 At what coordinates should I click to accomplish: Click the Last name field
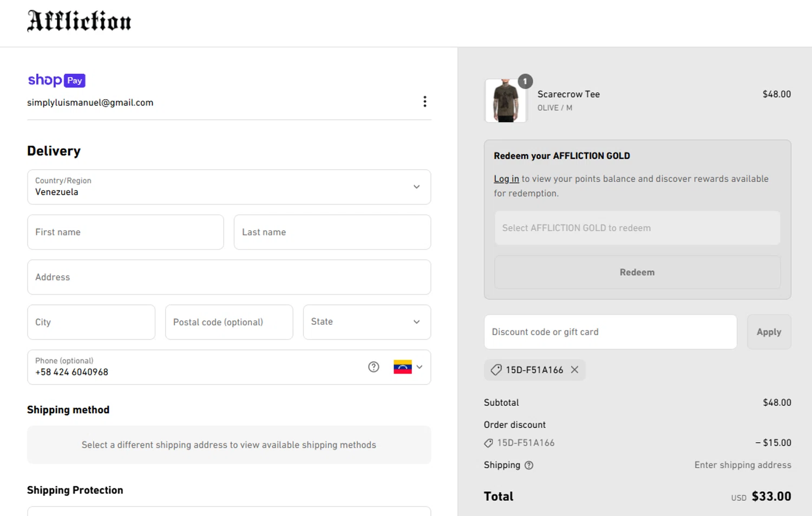point(332,232)
